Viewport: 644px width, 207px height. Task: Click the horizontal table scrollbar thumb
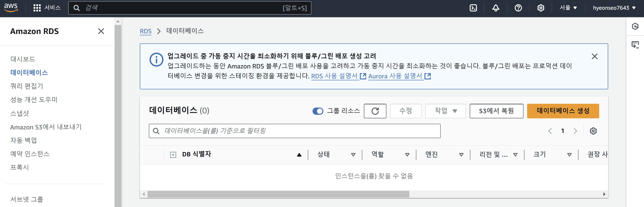coord(278,194)
